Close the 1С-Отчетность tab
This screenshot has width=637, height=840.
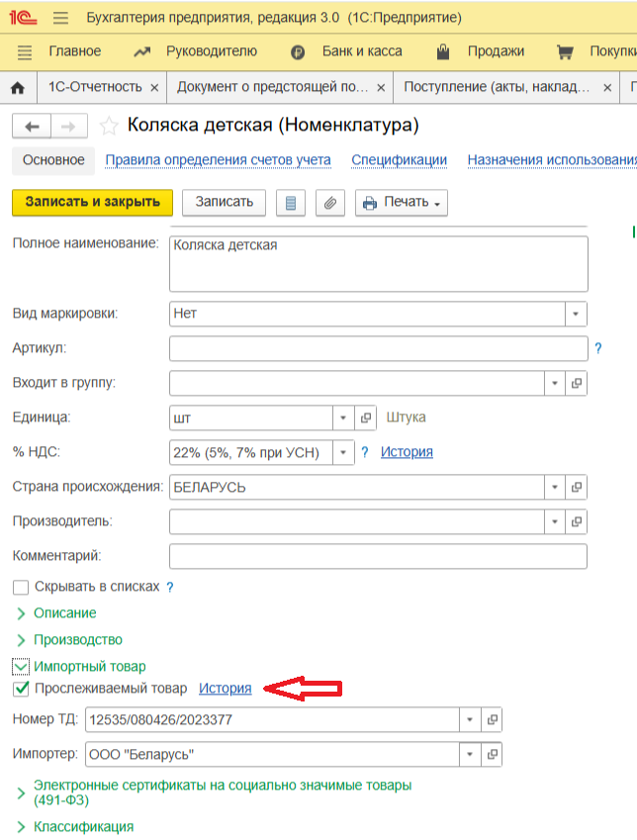tap(154, 88)
